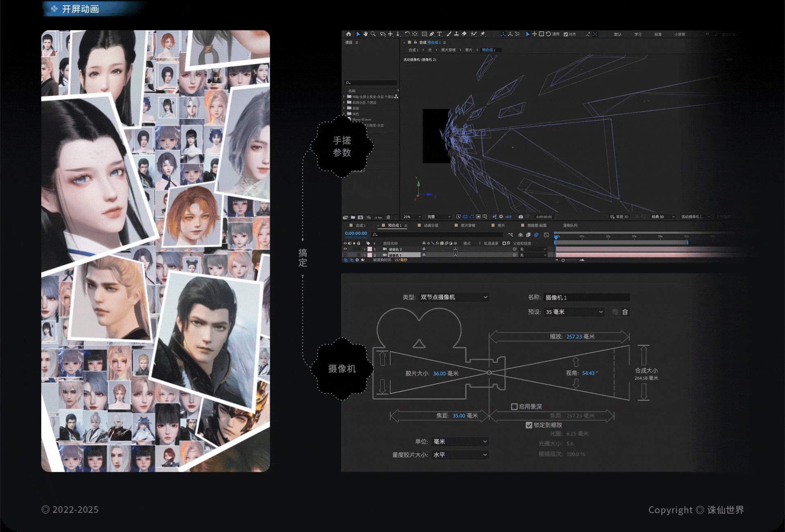This screenshot has height=532, width=785.
Task: Select the Zoom magnifier tool
Action: tap(373, 34)
